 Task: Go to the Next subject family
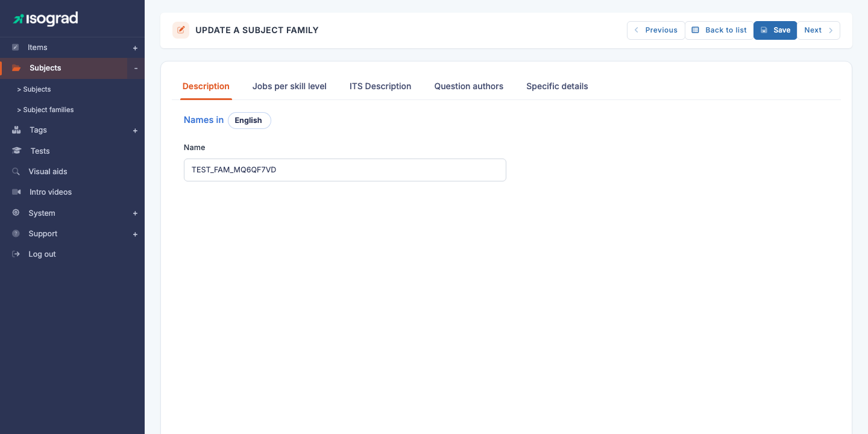(x=819, y=30)
